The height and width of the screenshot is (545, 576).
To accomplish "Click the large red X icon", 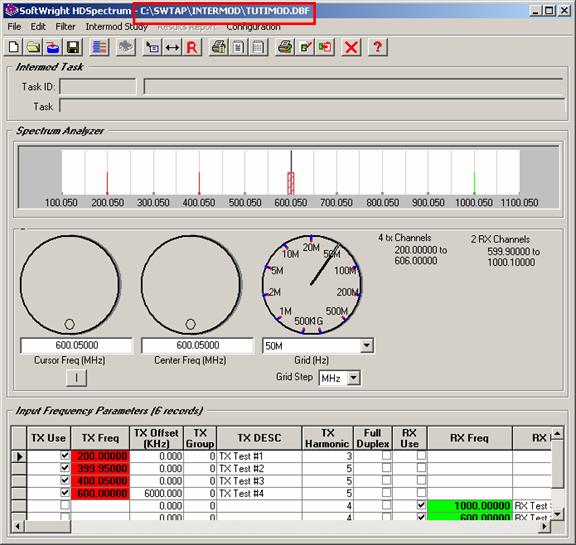I will (x=352, y=47).
